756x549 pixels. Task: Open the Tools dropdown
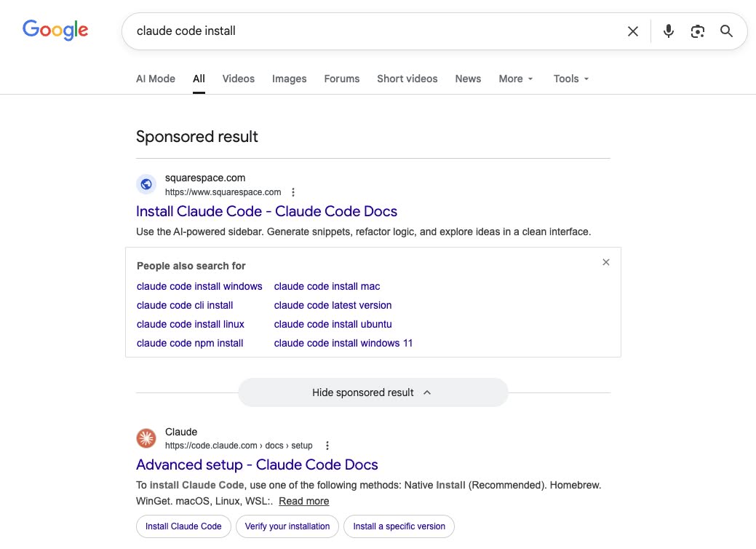click(x=571, y=79)
